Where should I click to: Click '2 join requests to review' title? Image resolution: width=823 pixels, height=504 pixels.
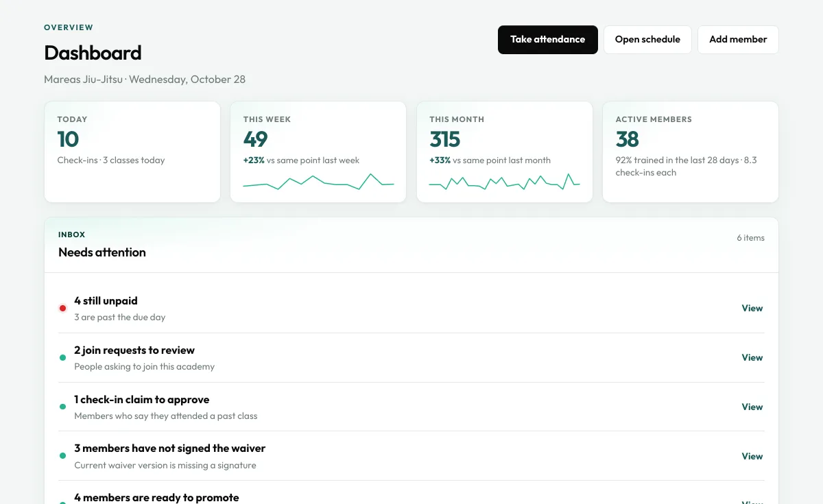click(x=134, y=350)
